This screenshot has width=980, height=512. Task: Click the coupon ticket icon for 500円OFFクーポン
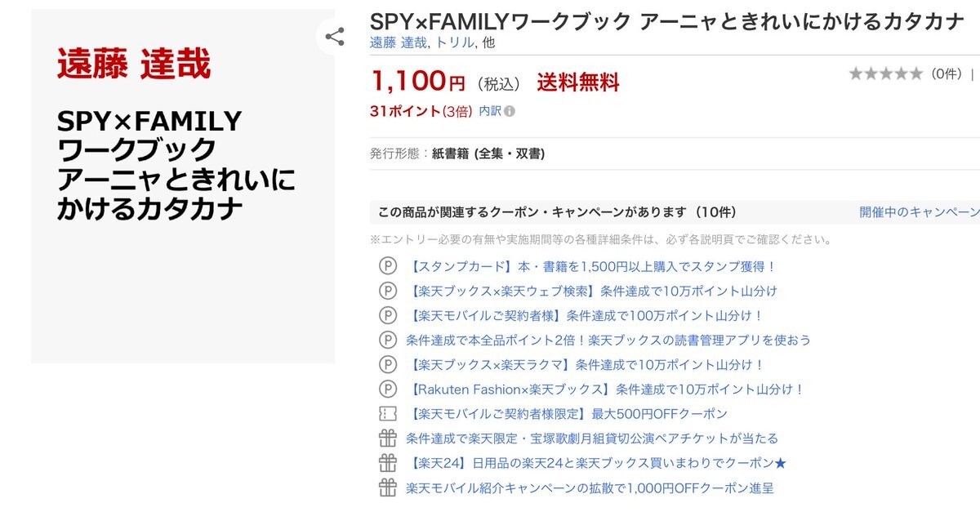(387, 414)
